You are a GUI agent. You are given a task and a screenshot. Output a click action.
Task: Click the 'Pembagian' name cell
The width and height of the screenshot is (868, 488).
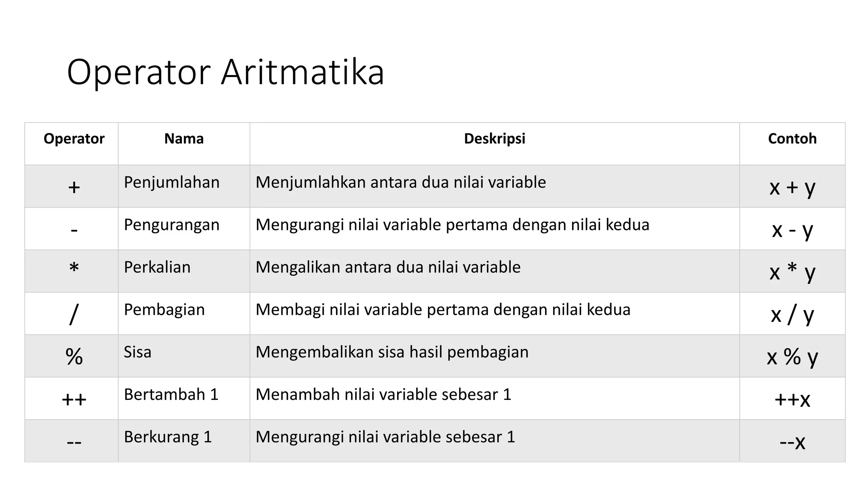[x=184, y=313]
